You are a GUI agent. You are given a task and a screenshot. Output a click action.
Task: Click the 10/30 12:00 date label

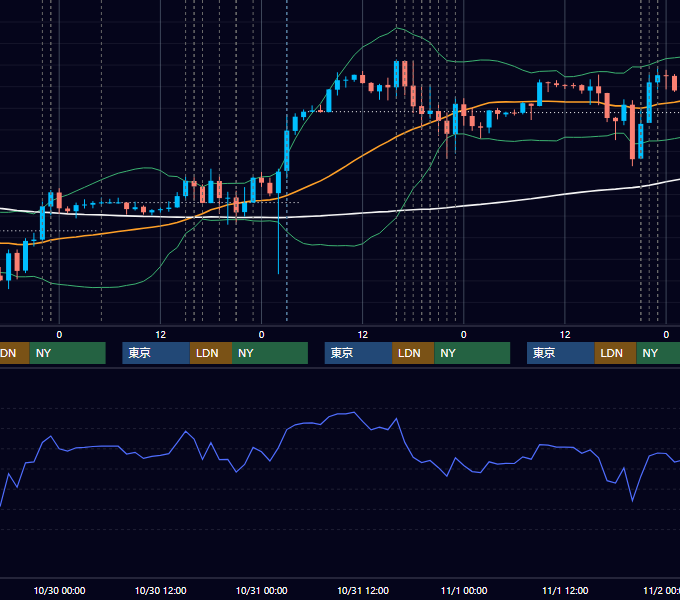click(x=160, y=590)
